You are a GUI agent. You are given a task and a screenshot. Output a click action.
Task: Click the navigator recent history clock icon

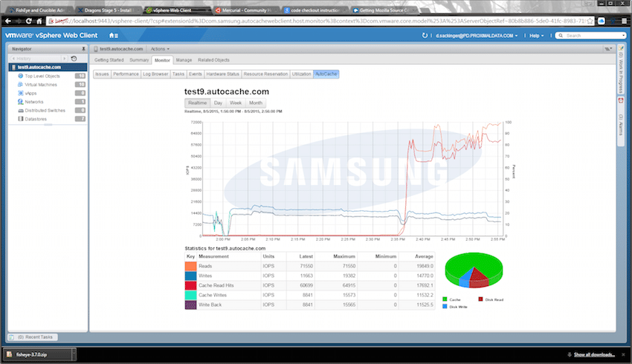(74, 59)
